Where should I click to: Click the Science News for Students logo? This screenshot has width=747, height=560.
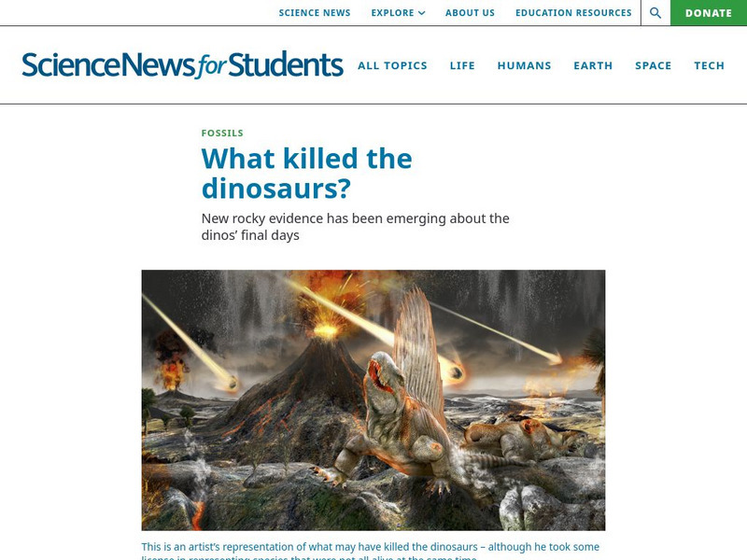(182, 64)
